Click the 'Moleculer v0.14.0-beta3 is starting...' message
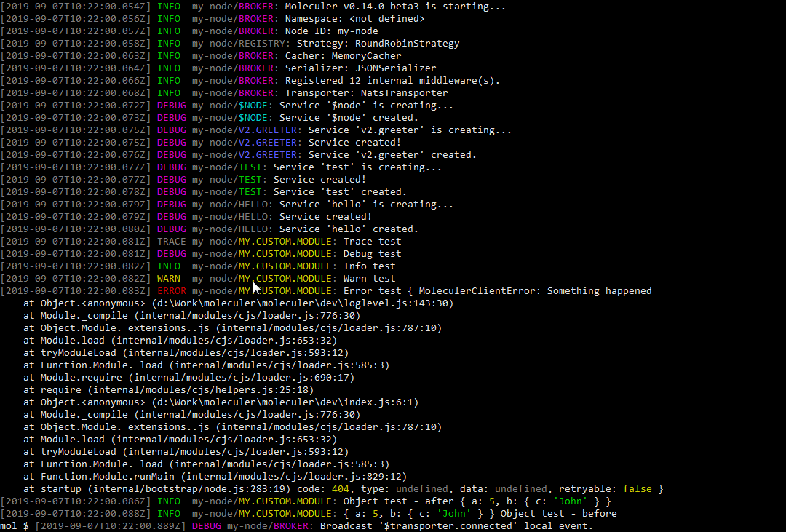Screen dimensions: 786x532 (x=395, y=7)
